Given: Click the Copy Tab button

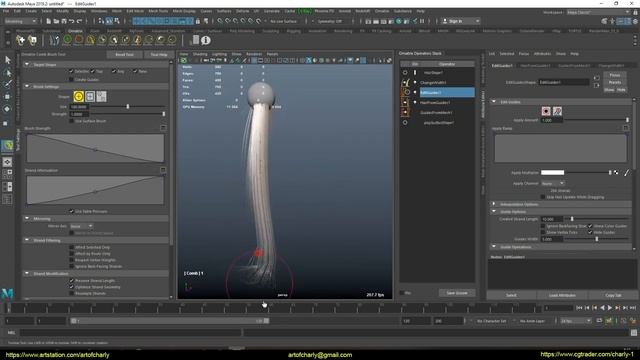Looking at the screenshot, I should [x=613, y=295].
